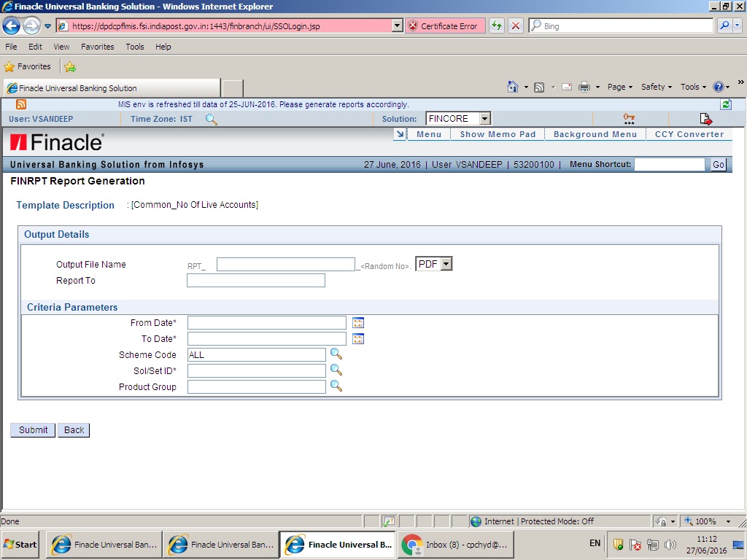The width and height of the screenshot is (747, 560).
Task: Expand the browser address bar dropdown
Action: tap(397, 25)
